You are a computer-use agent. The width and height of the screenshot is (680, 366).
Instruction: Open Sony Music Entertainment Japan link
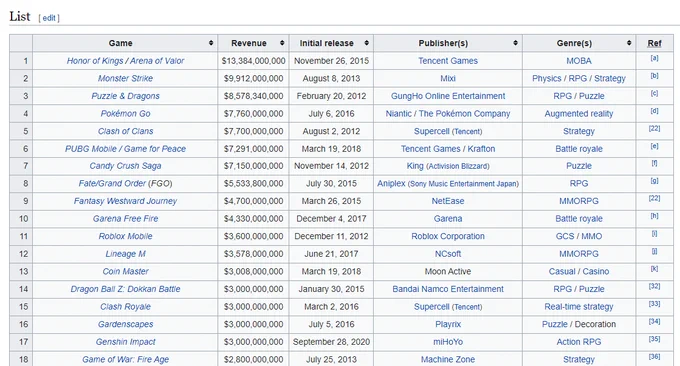[x=463, y=184]
